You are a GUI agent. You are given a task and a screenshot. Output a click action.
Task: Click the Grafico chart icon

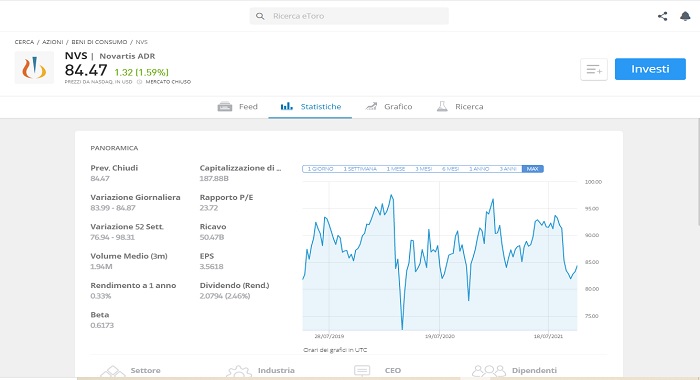point(371,106)
